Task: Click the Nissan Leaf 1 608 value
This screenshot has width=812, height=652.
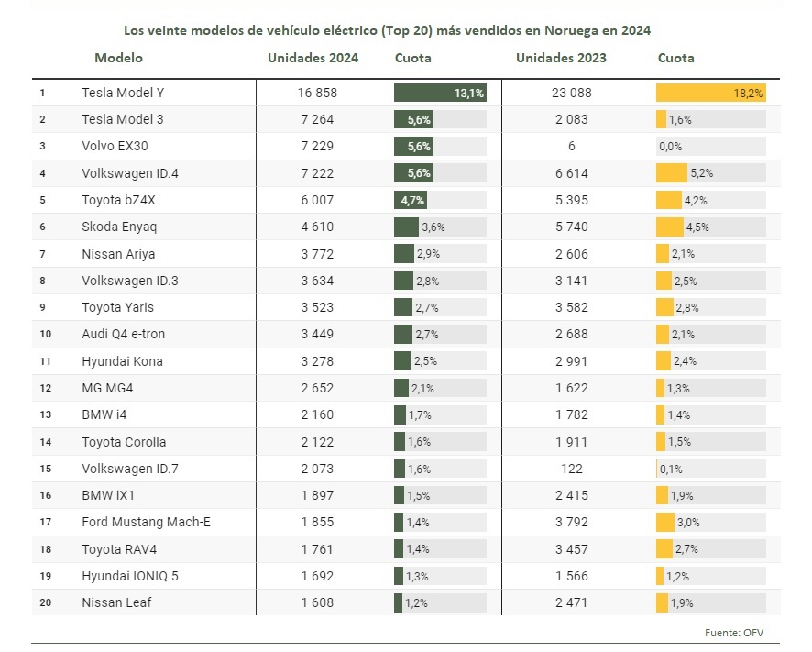Action: 317,602
